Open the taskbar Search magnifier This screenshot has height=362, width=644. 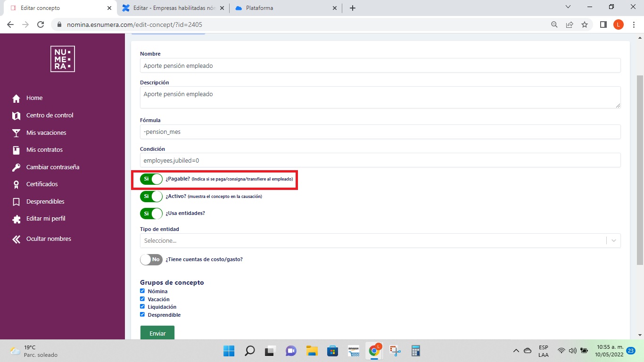click(250, 351)
